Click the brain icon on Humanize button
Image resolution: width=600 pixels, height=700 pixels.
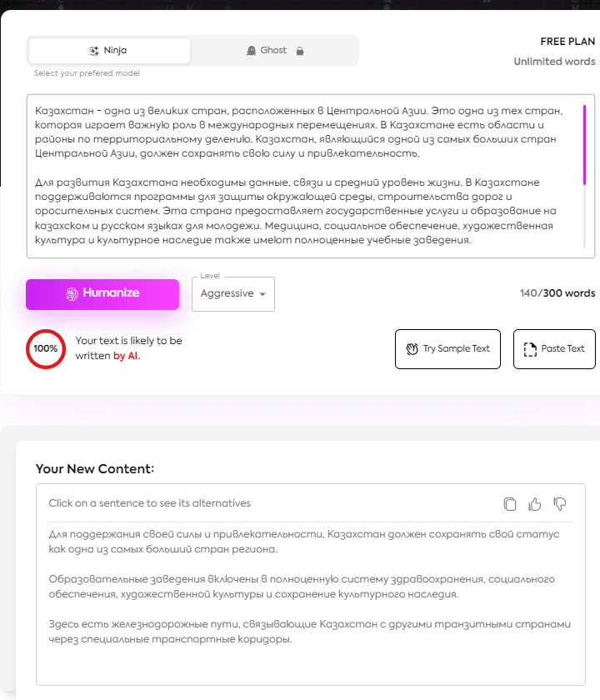coord(72,293)
